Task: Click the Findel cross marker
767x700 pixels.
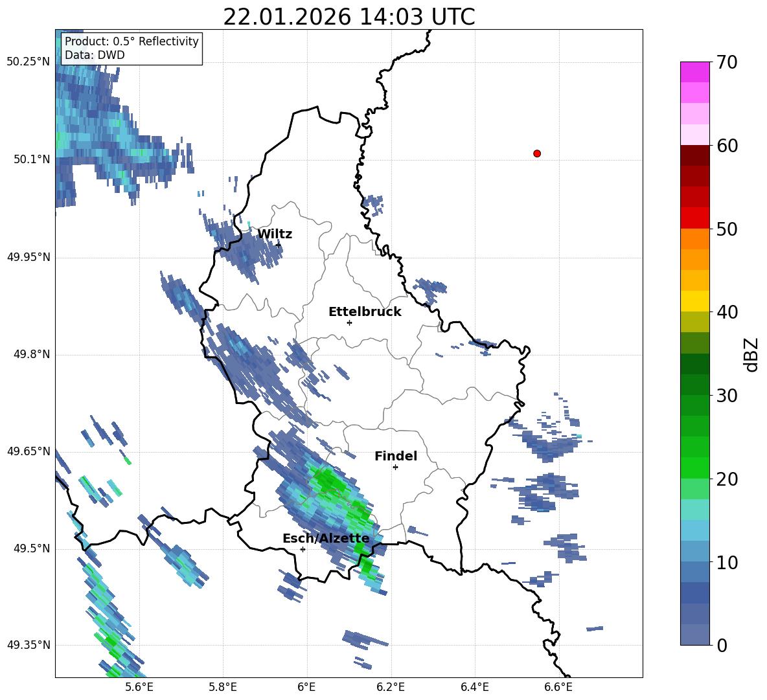Action: [x=396, y=468]
